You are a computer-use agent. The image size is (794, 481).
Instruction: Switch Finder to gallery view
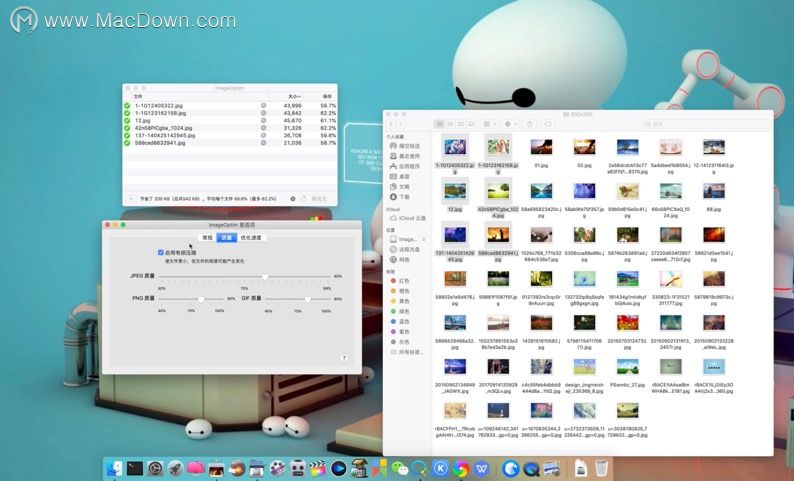[x=471, y=124]
